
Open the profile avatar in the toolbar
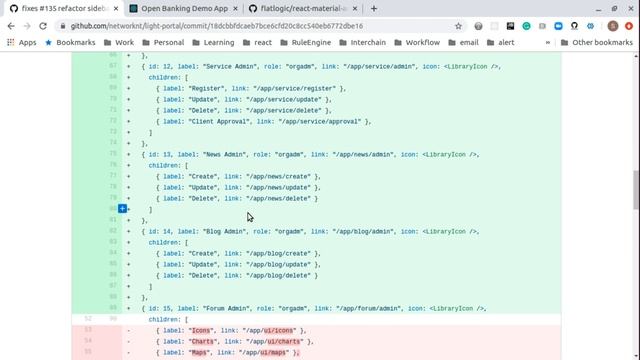(x=613, y=26)
